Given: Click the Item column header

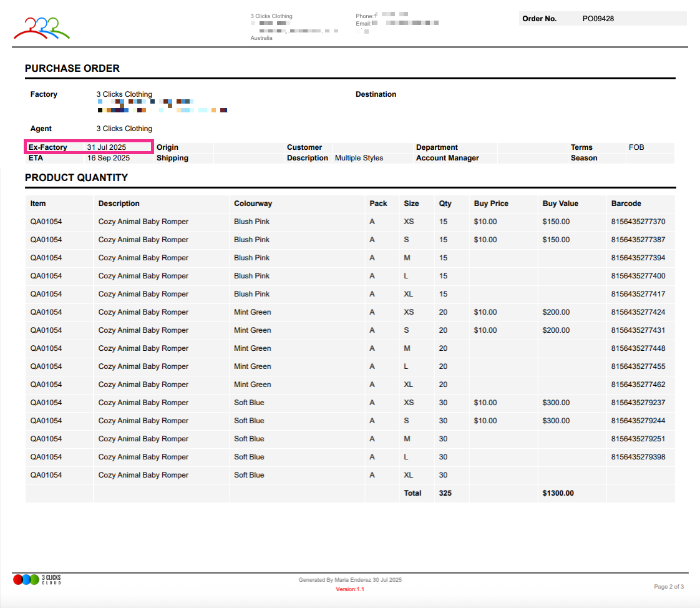Looking at the screenshot, I should click(38, 203).
